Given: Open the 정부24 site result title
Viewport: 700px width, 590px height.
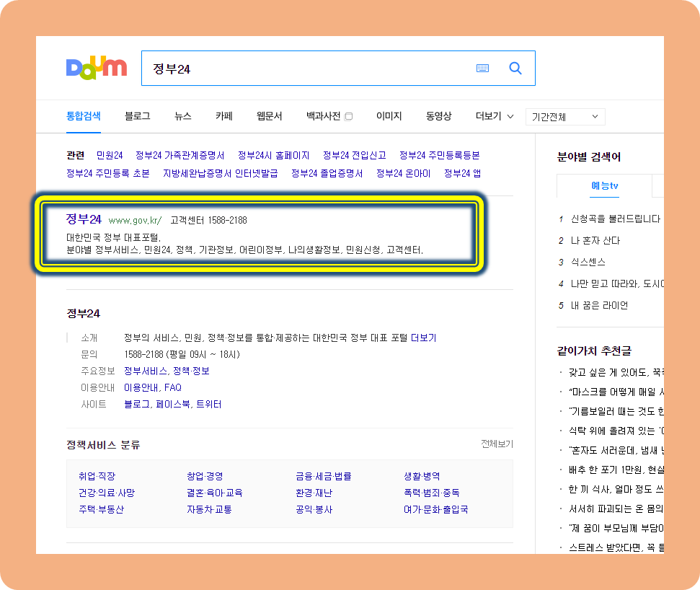Looking at the screenshot, I should click(x=84, y=219).
